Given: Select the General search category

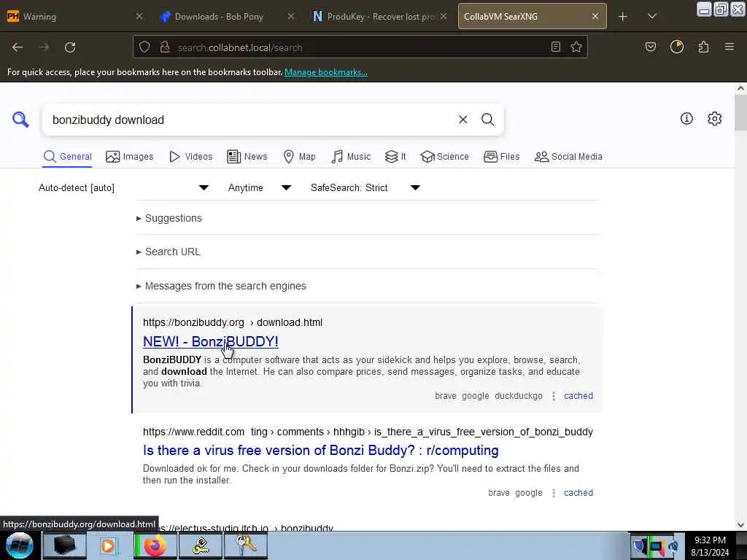Looking at the screenshot, I should 67,157.
